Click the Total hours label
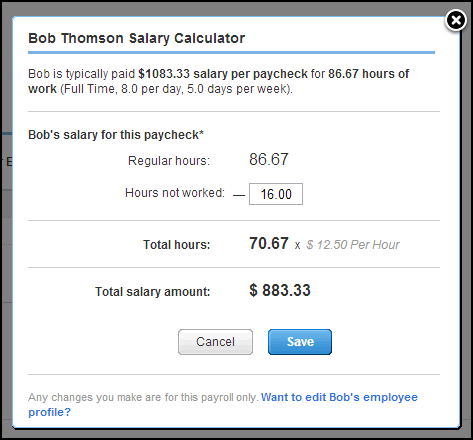The height and width of the screenshot is (440, 473). click(177, 245)
